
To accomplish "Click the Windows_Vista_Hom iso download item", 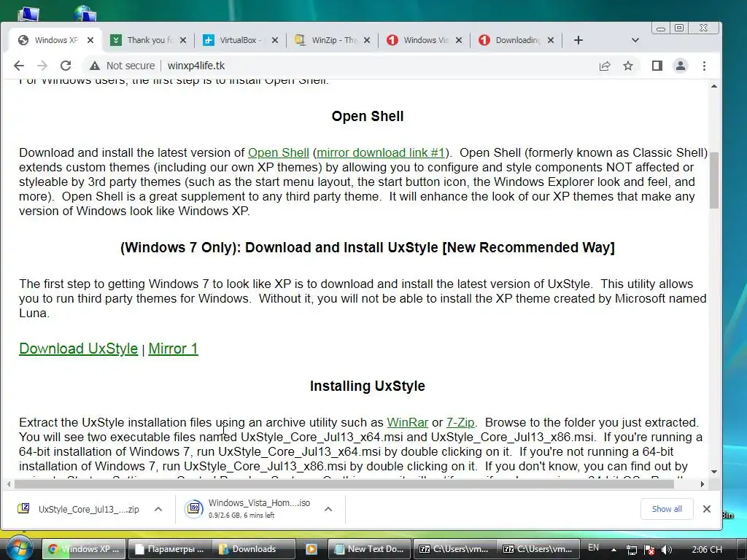I will [x=248, y=509].
